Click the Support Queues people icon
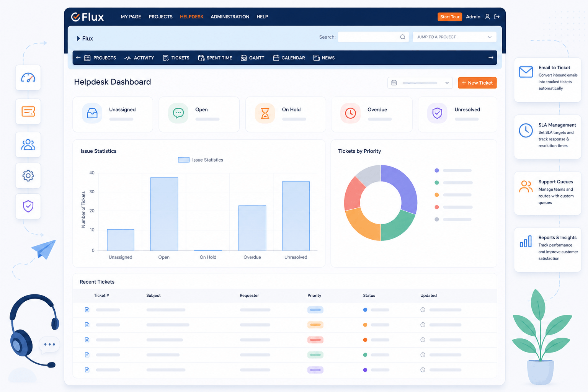588x392 pixels. (x=526, y=186)
